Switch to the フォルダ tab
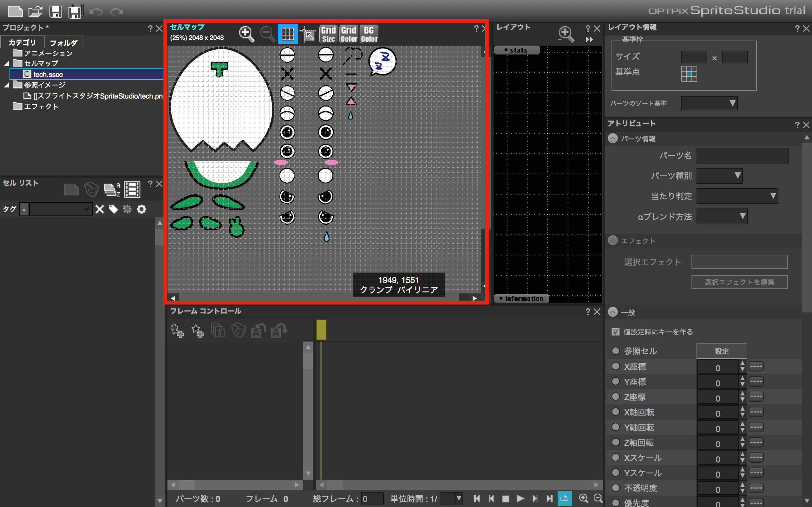Viewport: 812px width, 507px height. tap(63, 42)
